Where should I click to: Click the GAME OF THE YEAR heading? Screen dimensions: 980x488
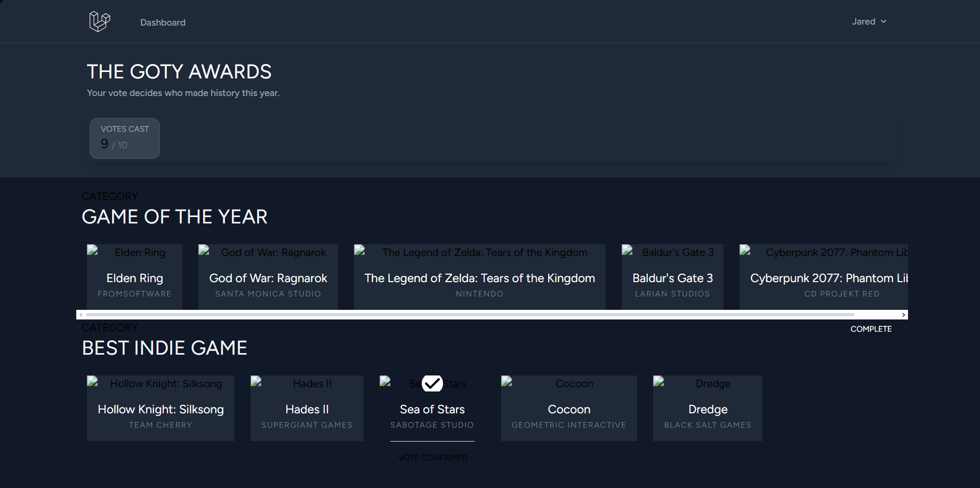pos(175,217)
